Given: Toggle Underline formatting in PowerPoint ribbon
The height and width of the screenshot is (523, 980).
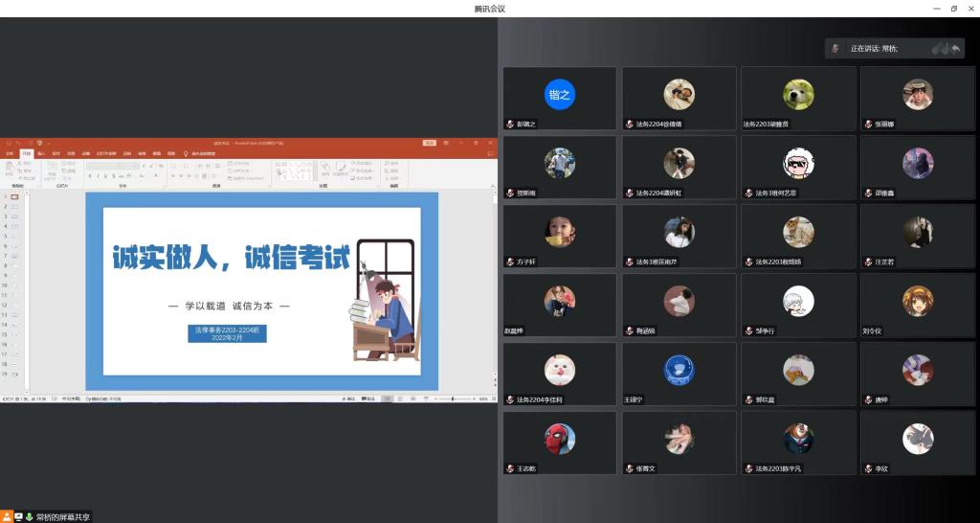Looking at the screenshot, I should point(104,176).
